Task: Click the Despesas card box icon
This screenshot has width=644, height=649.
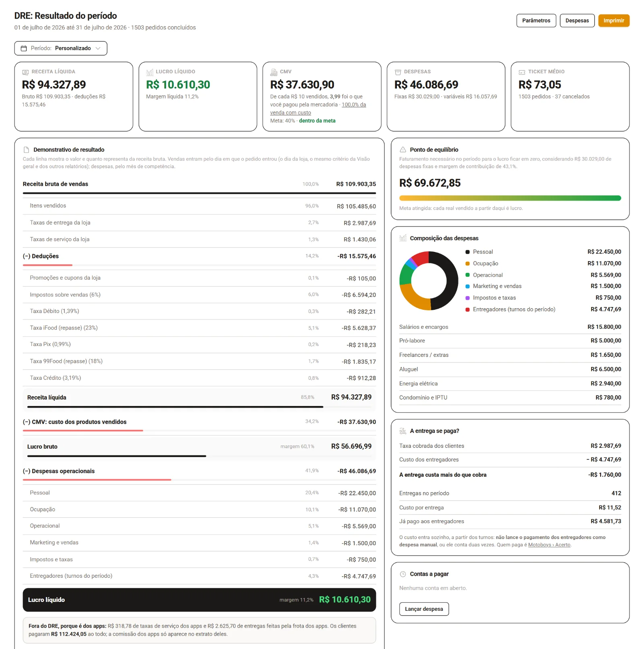Action: click(x=398, y=72)
